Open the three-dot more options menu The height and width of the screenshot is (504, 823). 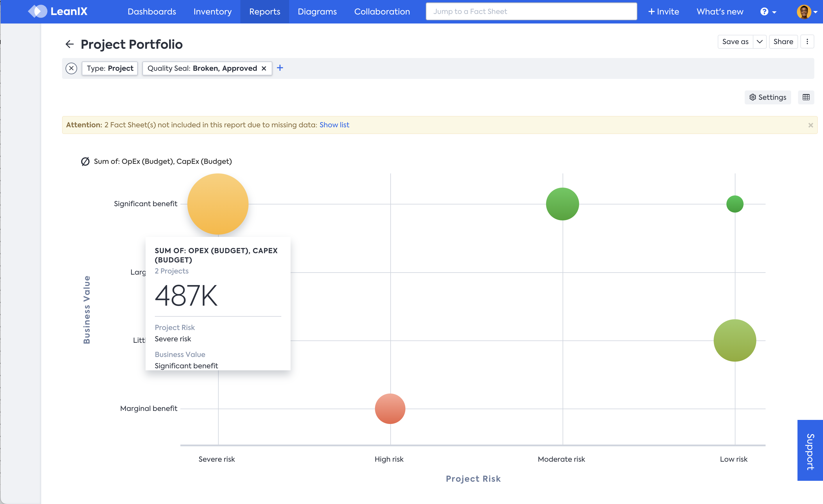807,42
